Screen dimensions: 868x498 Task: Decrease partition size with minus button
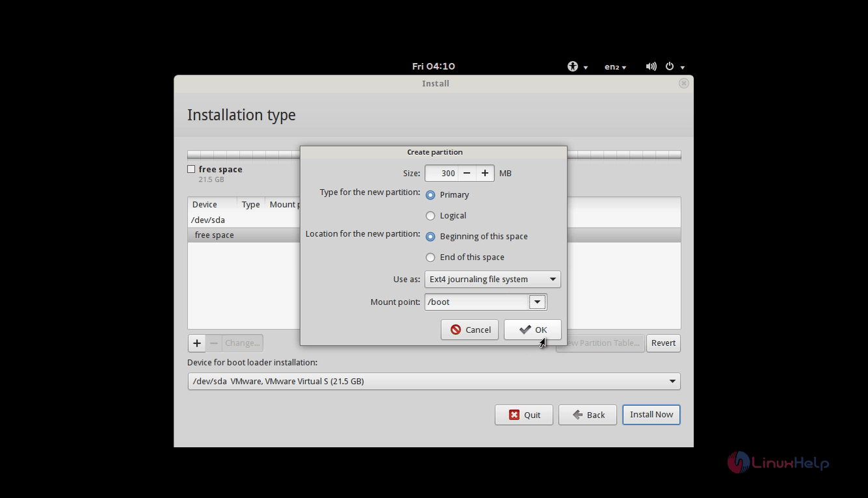467,173
